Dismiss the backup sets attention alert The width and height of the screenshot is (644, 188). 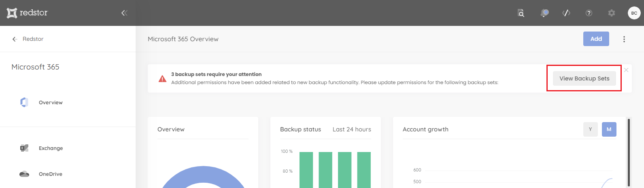click(626, 70)
